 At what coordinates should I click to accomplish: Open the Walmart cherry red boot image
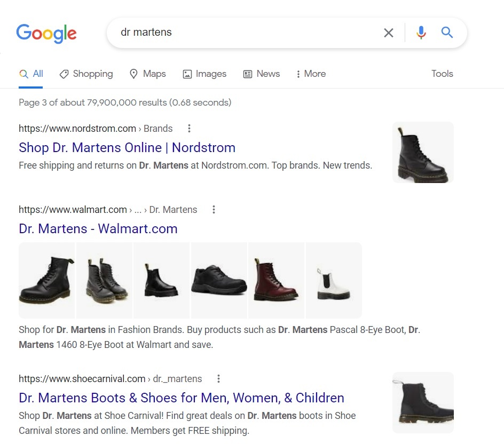tap(277, 280)
